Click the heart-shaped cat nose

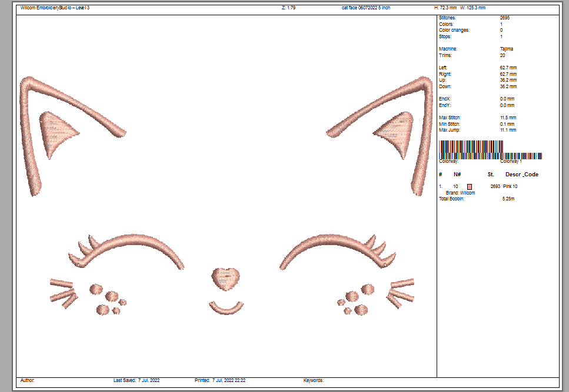click(x=225, y=279)
